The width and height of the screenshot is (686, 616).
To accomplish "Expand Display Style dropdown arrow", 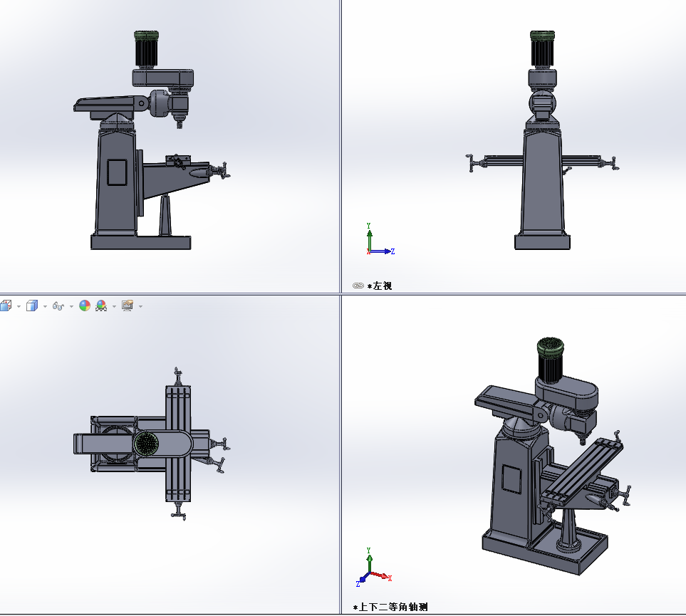I will pyautogui.click(x=45, y=306).
